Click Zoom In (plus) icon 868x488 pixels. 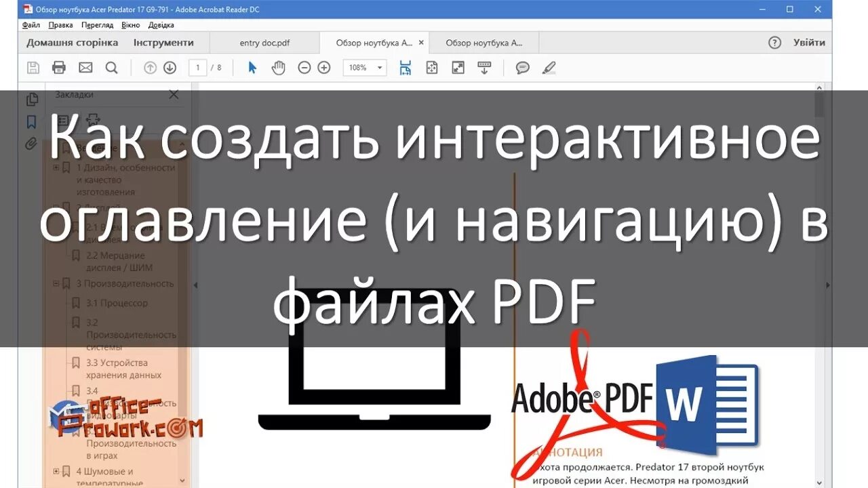click(323, 67)
